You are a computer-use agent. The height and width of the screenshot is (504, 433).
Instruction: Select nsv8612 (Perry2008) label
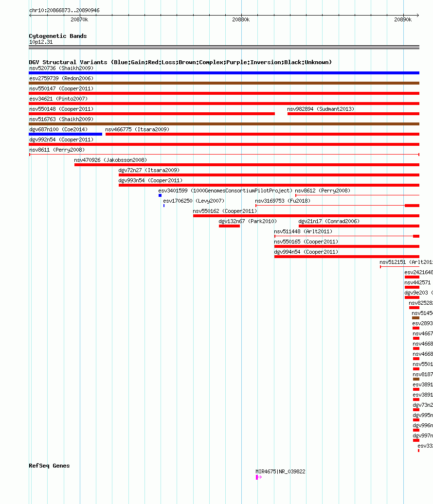point(323,191)
